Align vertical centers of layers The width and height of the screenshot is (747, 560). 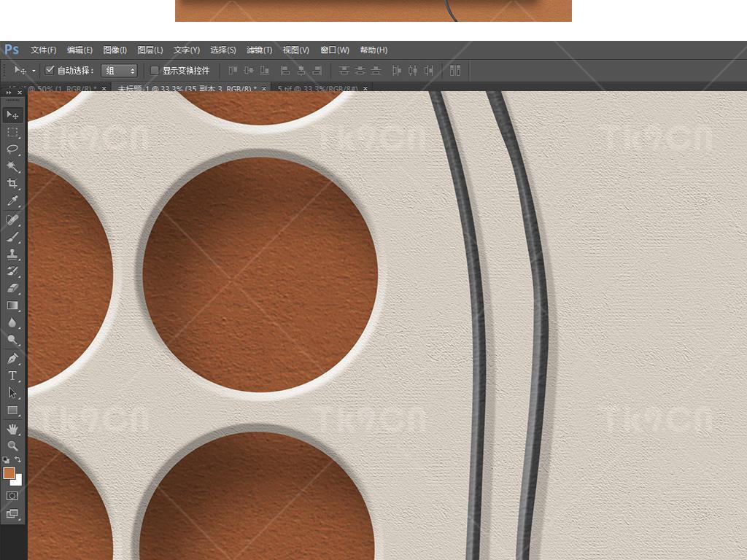pos(249,71)
